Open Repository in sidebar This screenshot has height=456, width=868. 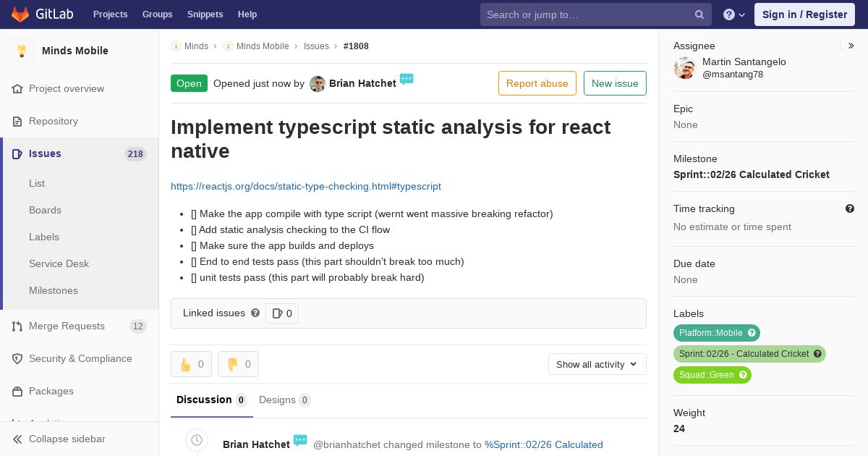pos(54,121)
